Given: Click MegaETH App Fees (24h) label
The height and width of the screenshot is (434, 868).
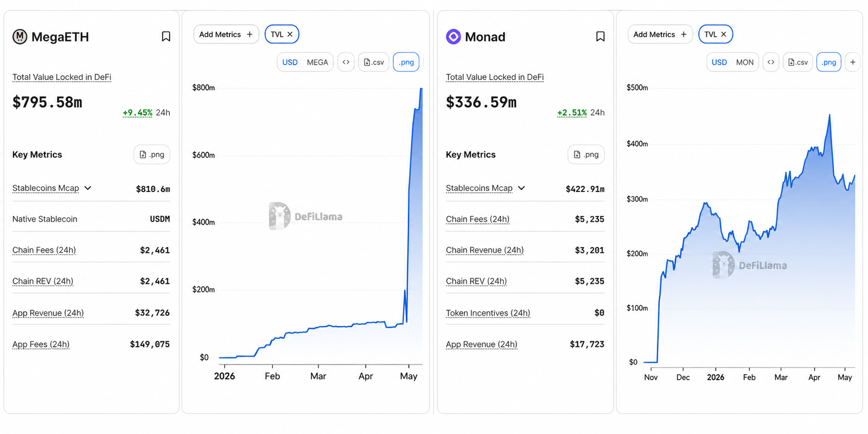Looking at the screenshot, I should (x=41, y=344).
